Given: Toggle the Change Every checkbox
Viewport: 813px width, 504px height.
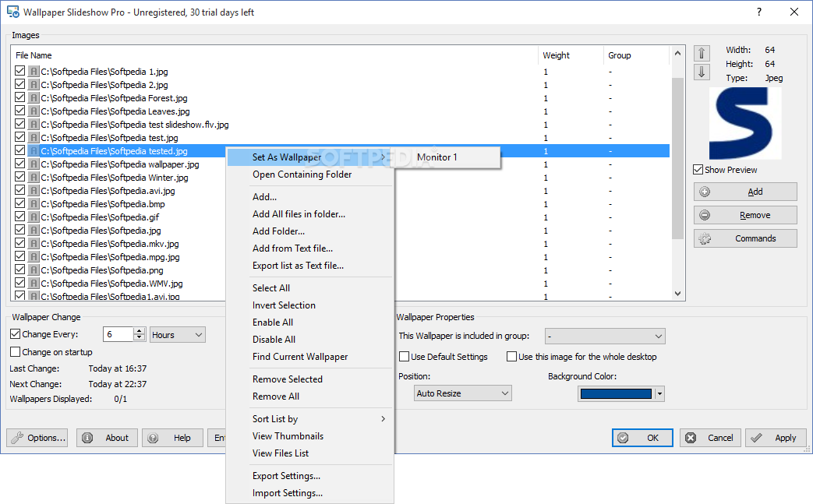Looking at the screenshot, I should coord(15,334).
